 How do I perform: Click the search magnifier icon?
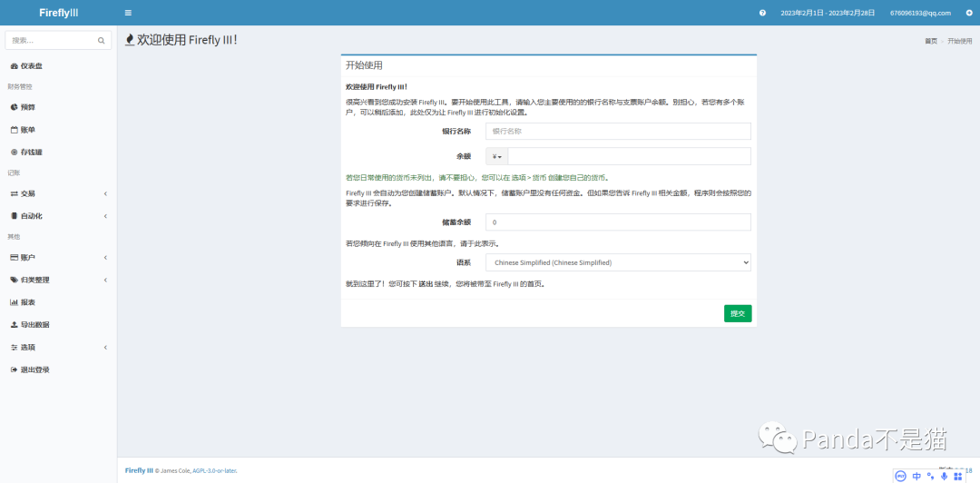pos(102,41)
